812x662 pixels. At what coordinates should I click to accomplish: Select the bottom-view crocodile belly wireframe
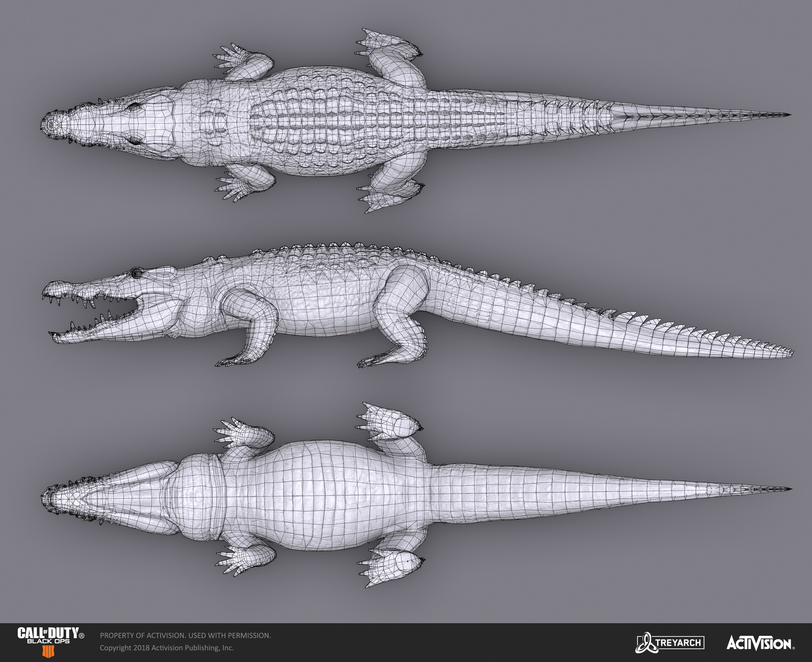click(416, 495)
